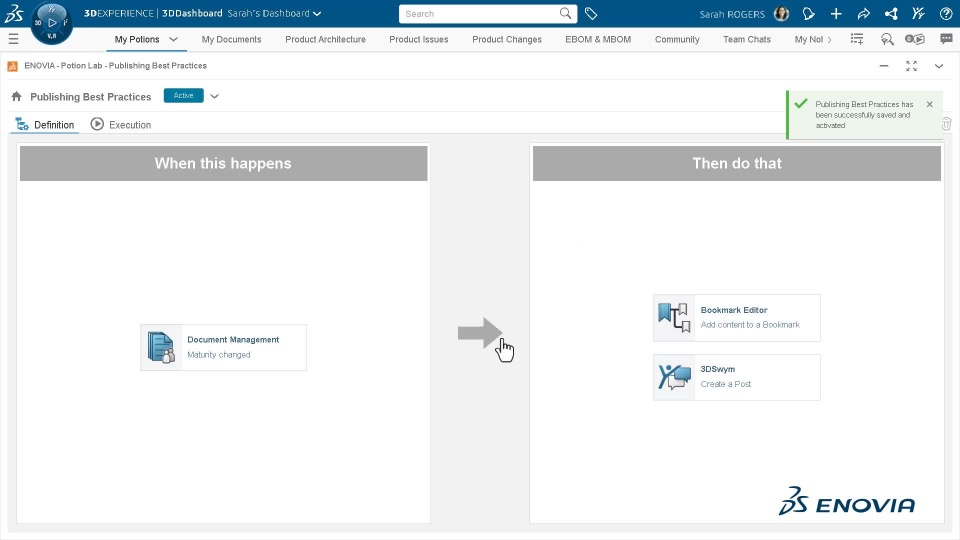Open the tab list icon
960x540 pixels.
(x=857, y=39)
